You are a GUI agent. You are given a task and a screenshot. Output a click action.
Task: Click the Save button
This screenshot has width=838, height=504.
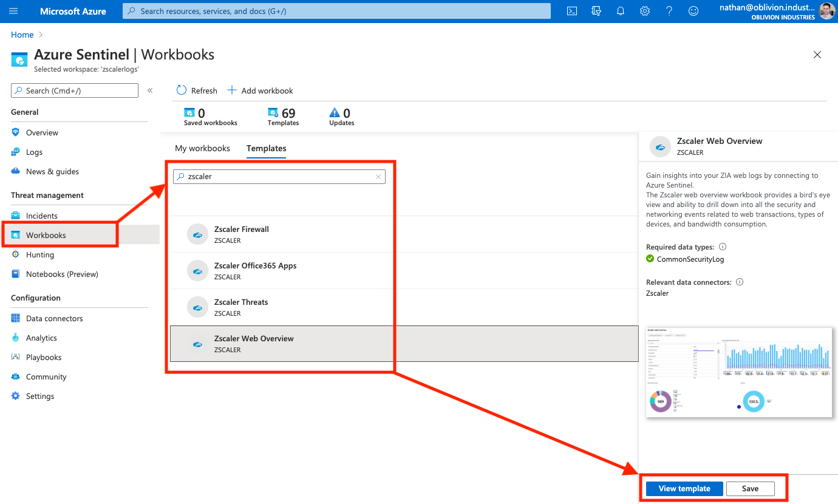pyautogui.click(x=750, y=489)
